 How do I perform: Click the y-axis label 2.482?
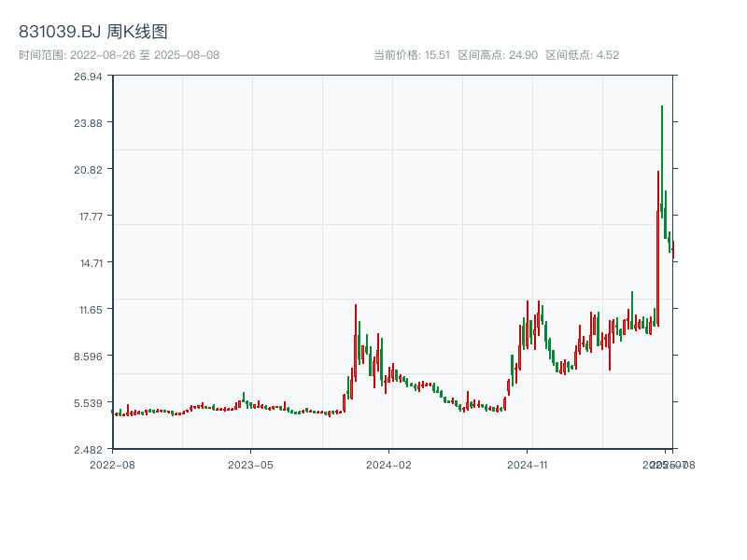[88, 450]
